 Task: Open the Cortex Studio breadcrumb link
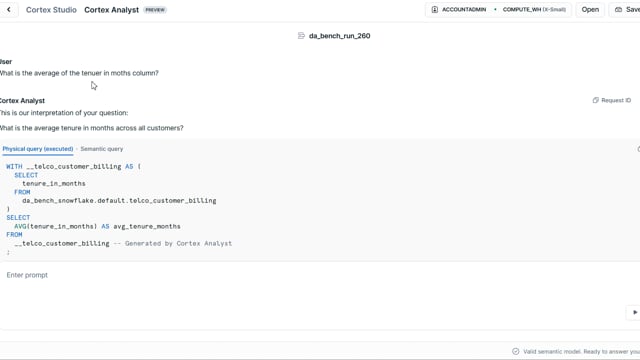tap(51, 10)
